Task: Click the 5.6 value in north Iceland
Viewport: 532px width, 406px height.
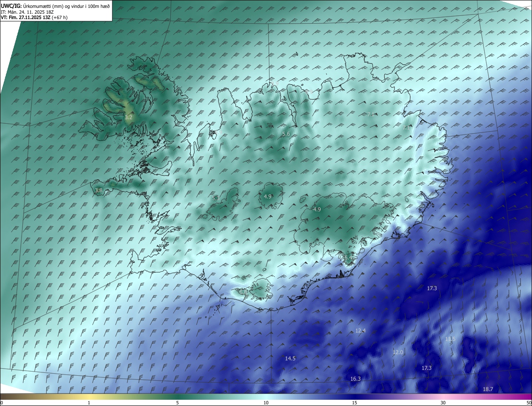Action: 286,134
